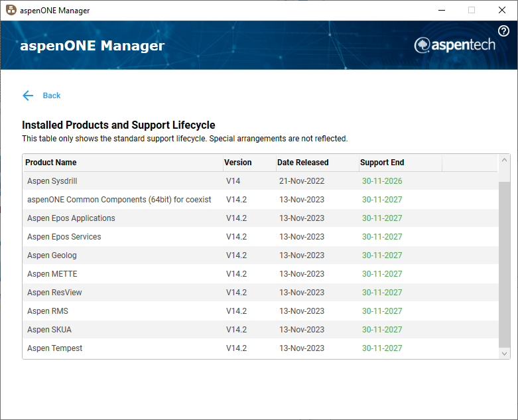The width and height of the screenshot is (518, 420).
Task: Sort by Product Name column header
Action: (123, 163)
